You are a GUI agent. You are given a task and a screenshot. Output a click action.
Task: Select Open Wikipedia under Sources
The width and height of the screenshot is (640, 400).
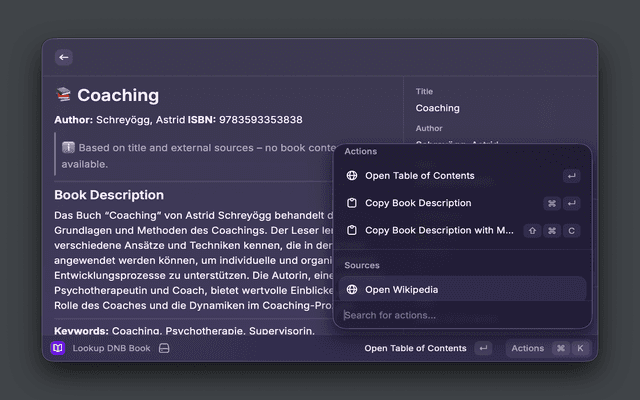[x=462, y=289]
